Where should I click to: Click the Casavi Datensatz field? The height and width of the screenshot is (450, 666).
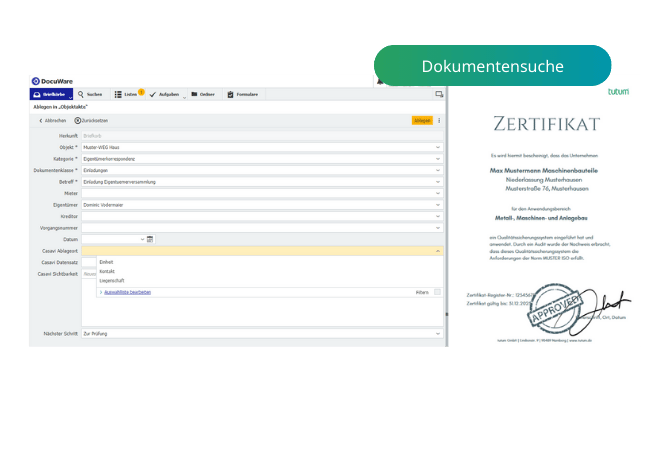[x=89, y=263]
